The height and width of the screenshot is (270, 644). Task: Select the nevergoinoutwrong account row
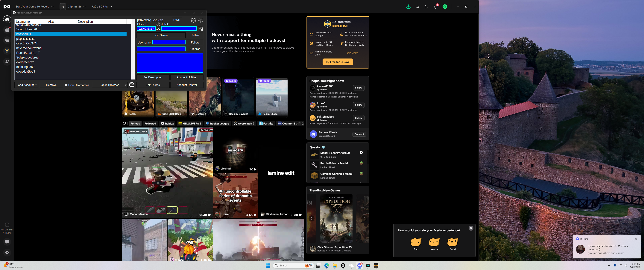pyautogui.click(x=71, y=48)
